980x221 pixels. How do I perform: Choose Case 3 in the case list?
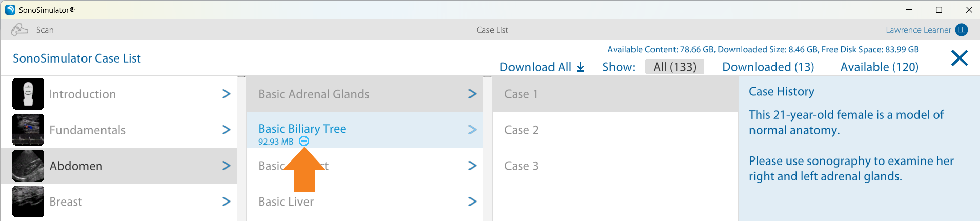(521, 166)
